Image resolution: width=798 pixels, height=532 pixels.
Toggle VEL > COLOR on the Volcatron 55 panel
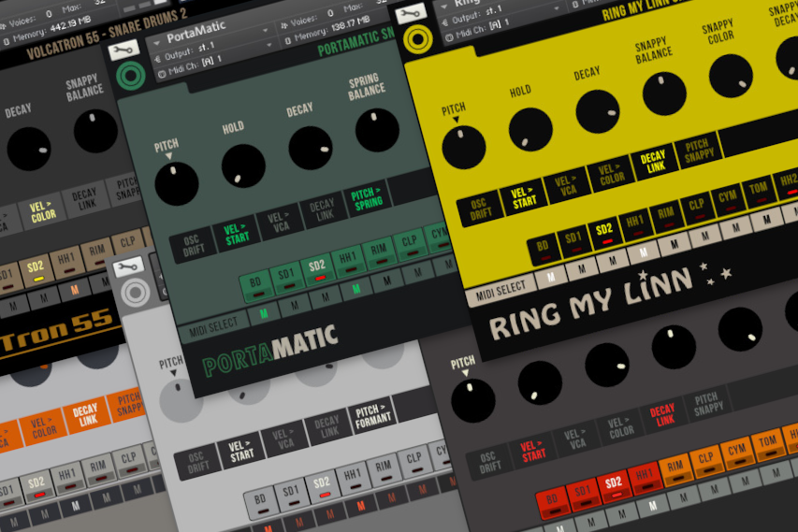pyautogui.click(x=42, y=211)
